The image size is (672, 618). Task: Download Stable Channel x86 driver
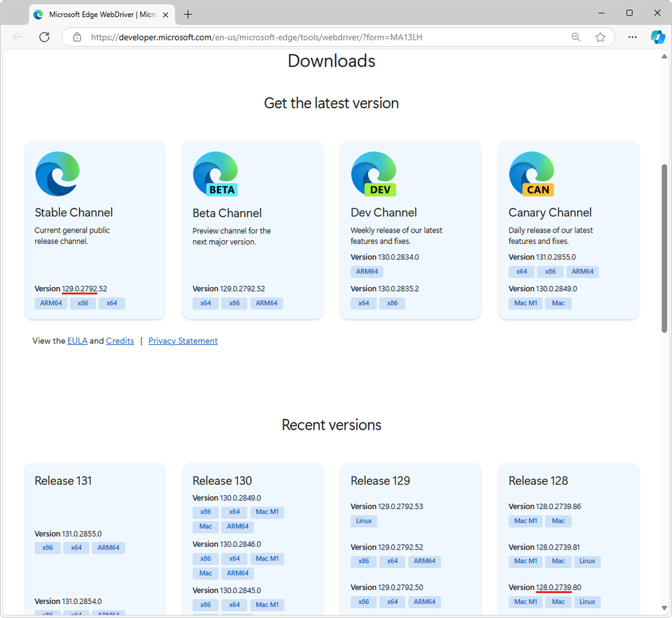point(83,303)
